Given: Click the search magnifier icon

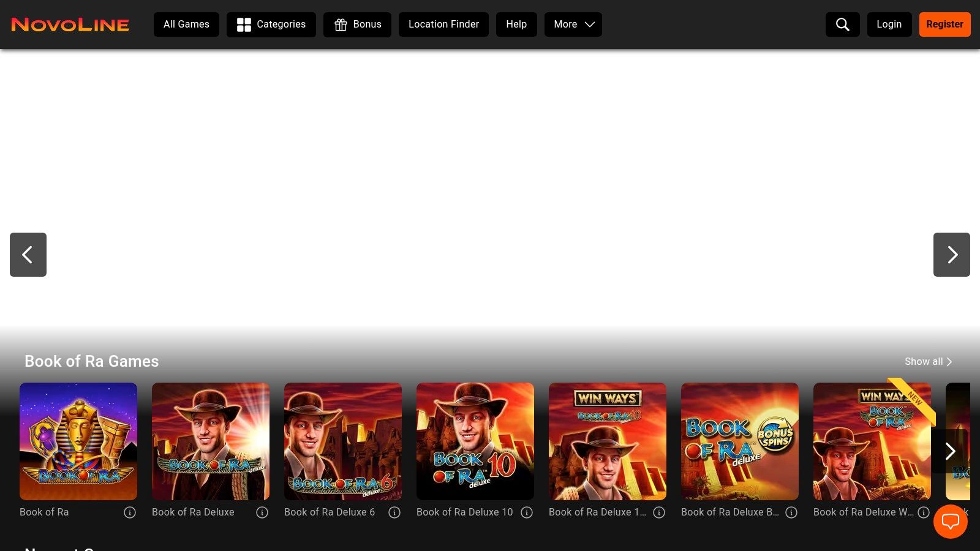Looking at the screenshot, I should (842, 24).
